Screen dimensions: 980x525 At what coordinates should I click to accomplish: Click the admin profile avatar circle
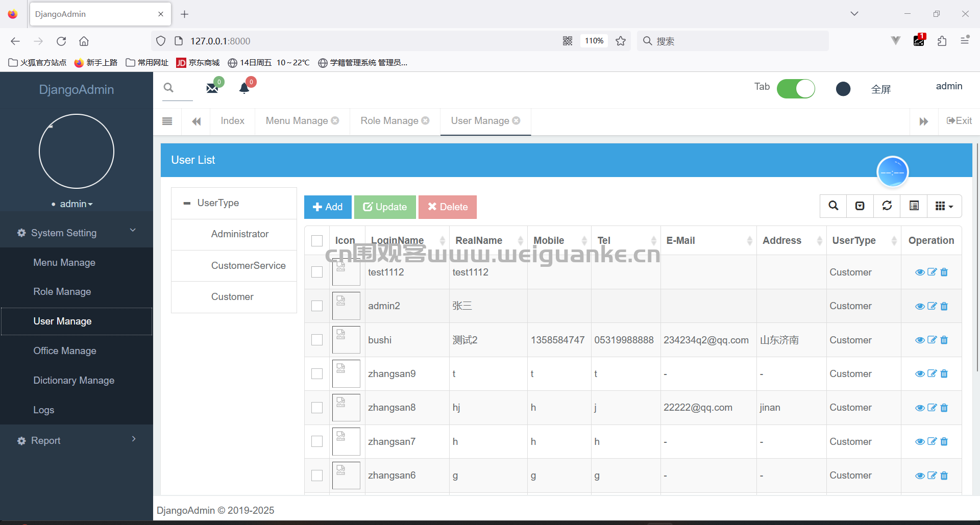tap(77, 151)
